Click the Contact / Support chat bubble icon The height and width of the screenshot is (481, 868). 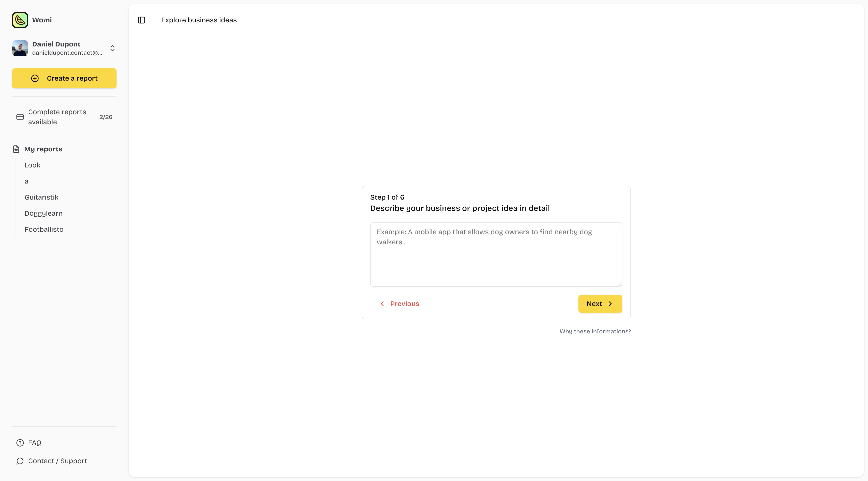point(20,461)
